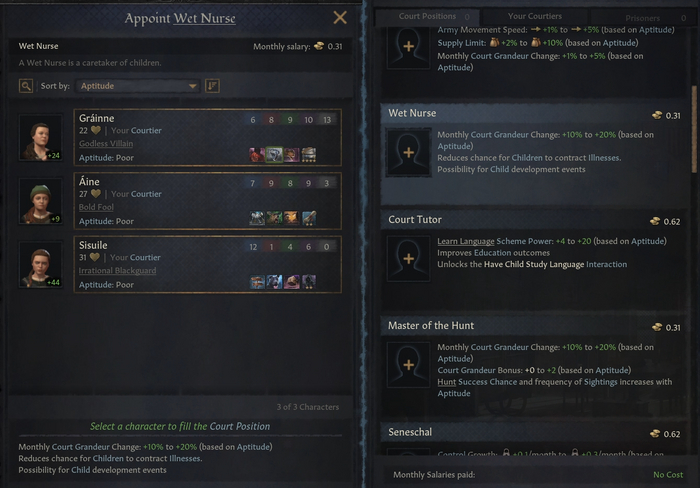Open the Prisoners tab
Image resolution: width=700 pixels, height=488 pixels.
point(642,18)
